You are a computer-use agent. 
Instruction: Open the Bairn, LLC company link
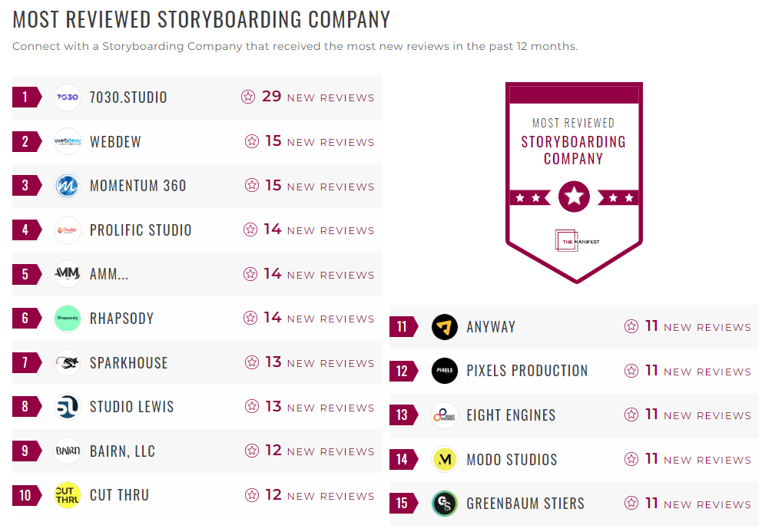[122, 451]
